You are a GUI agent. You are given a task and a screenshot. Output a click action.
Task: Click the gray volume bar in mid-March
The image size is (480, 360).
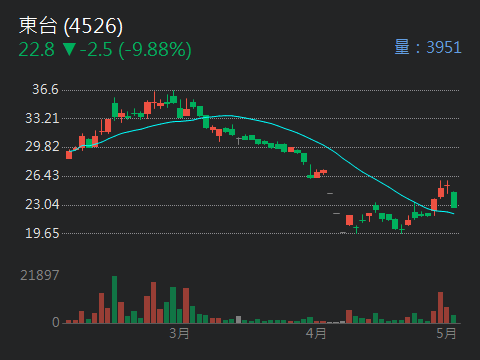coord(238,320)
